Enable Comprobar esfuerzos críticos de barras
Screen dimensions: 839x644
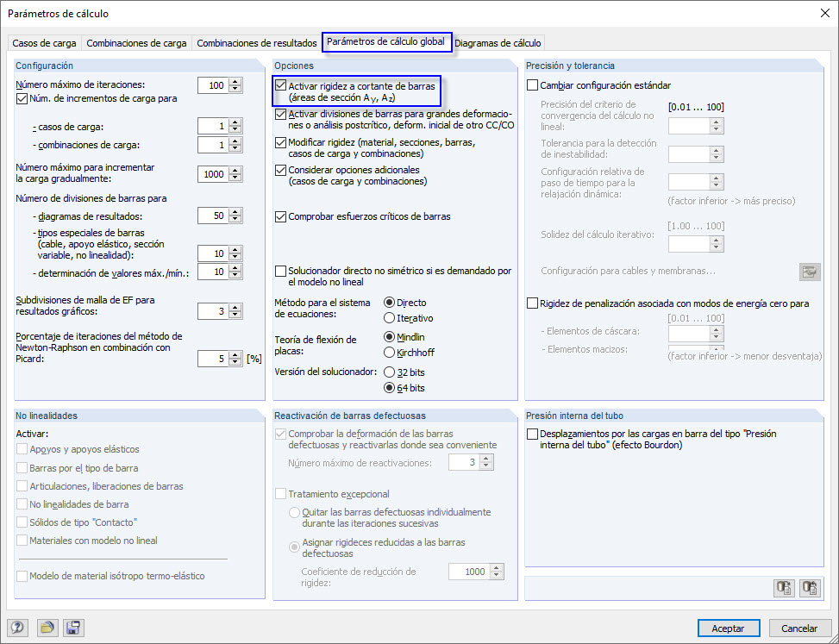point(280,216)
